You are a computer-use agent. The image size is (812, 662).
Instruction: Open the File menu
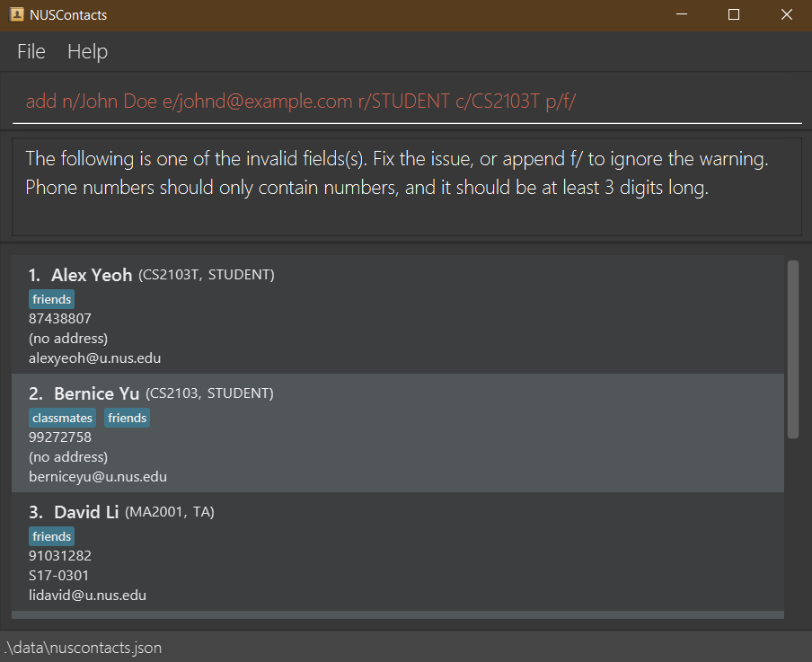(31, 52)
